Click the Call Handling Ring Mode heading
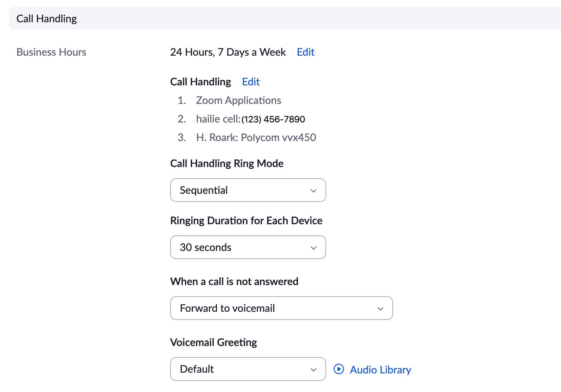The width and height of the screenshot is (561, 392). click(227, 163)
